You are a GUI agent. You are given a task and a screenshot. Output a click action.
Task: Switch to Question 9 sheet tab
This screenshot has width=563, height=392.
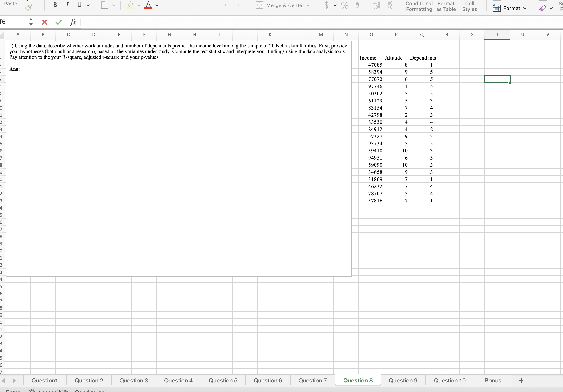point(403,381)
